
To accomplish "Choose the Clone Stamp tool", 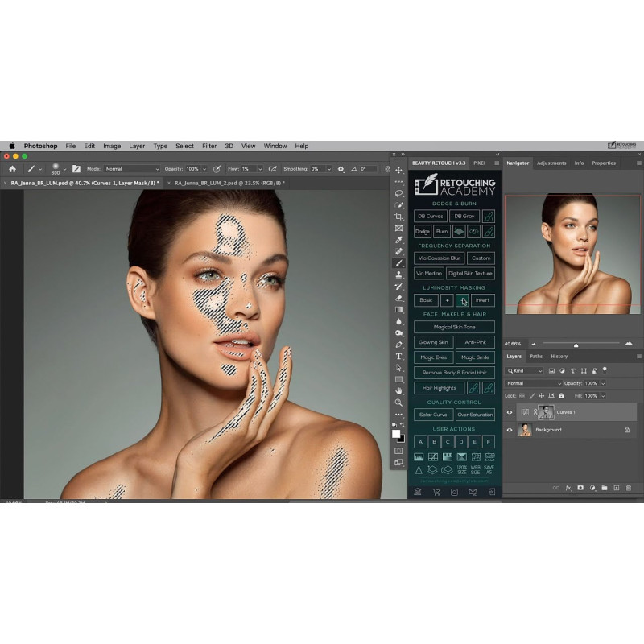I will [398, 275].
